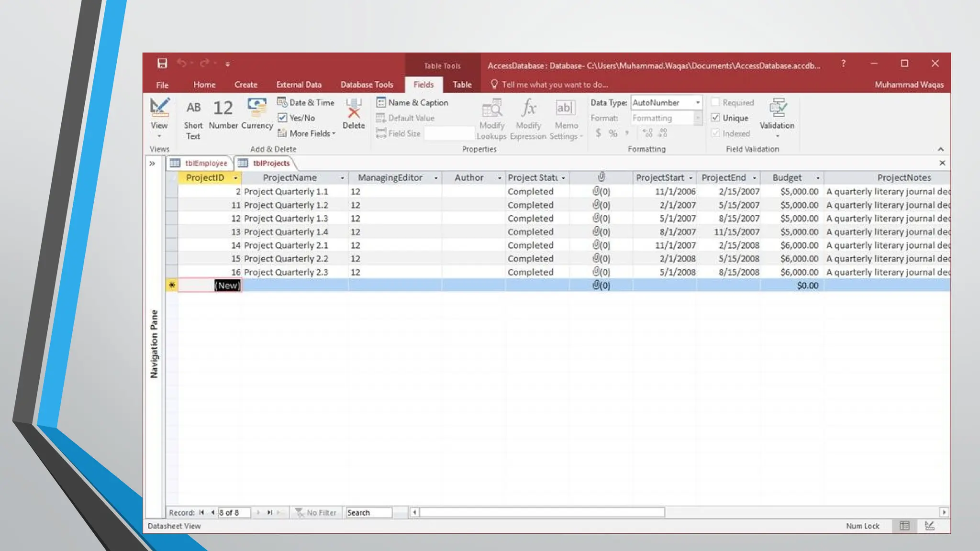Click the Yes/No checkbox field button

(x=297, y=118)
